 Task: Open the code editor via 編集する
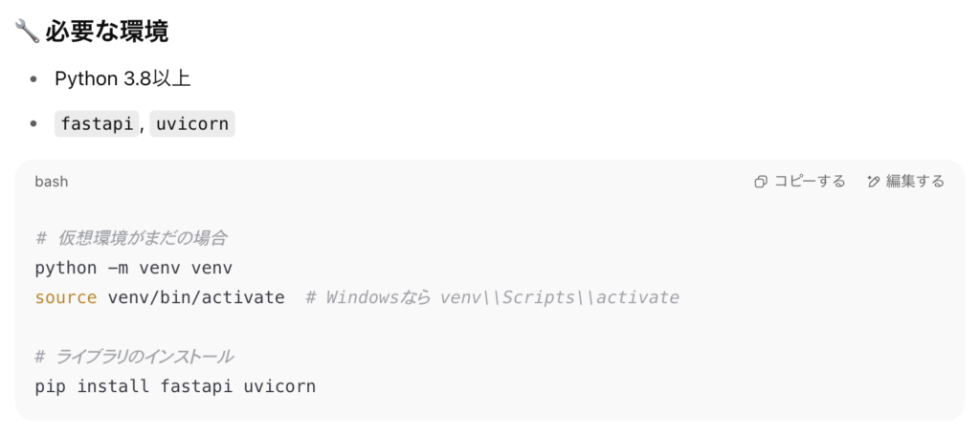(906, 182)
